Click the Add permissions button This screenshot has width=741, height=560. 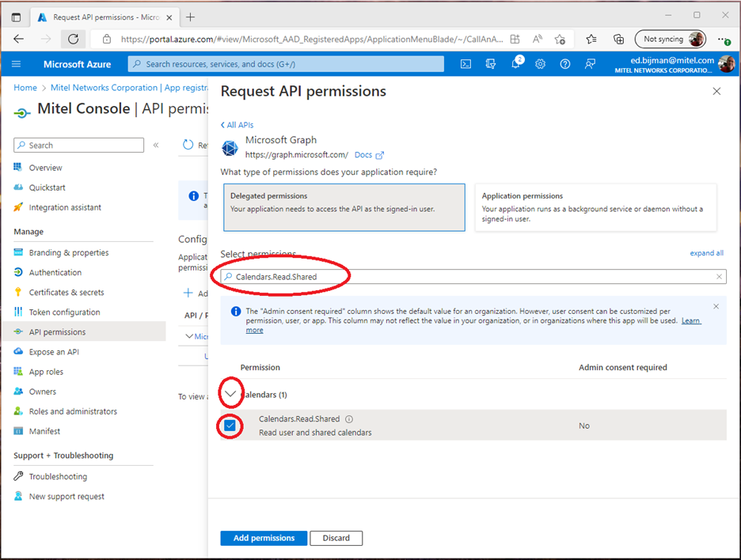(263, 538)
